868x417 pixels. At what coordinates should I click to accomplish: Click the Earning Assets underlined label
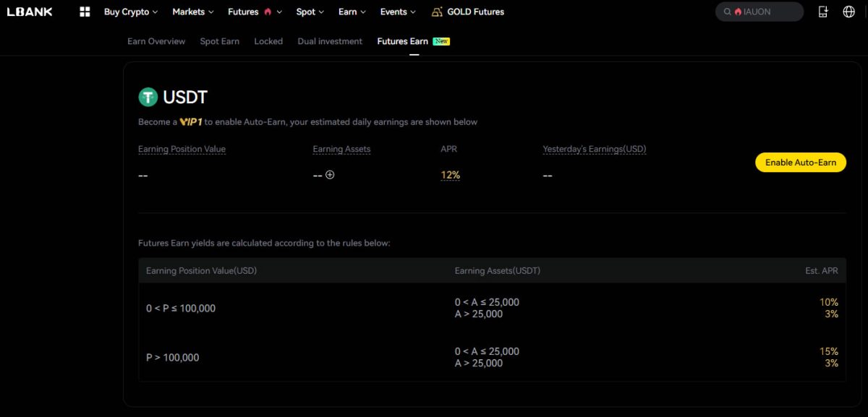341,149
